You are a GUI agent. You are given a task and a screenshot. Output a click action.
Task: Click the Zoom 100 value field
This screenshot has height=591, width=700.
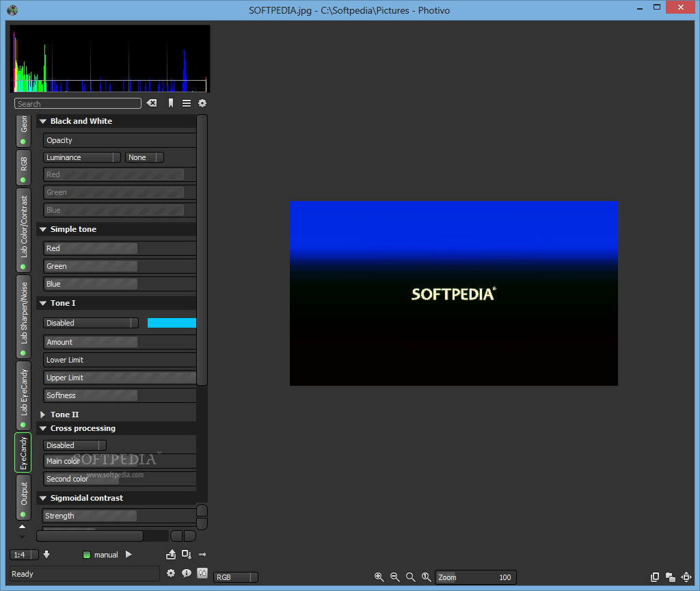(476, 577)
